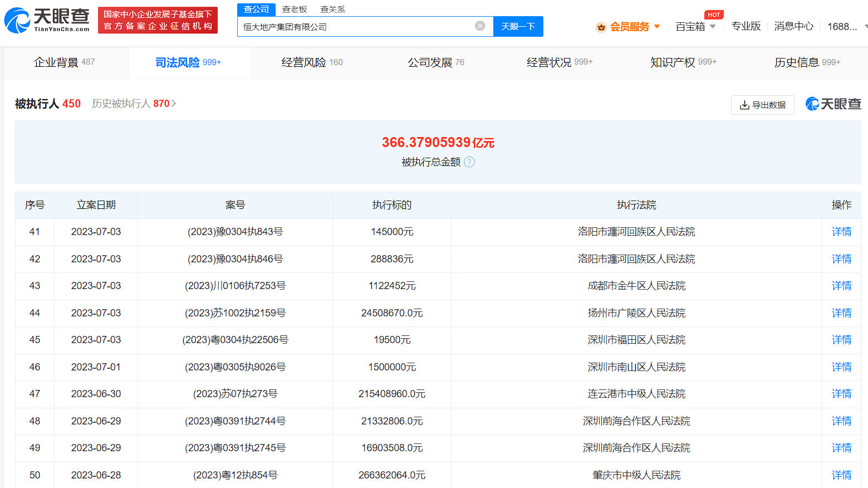Select the 查关系 search mode
Screen dimensions: 868x488
(332, 9)
